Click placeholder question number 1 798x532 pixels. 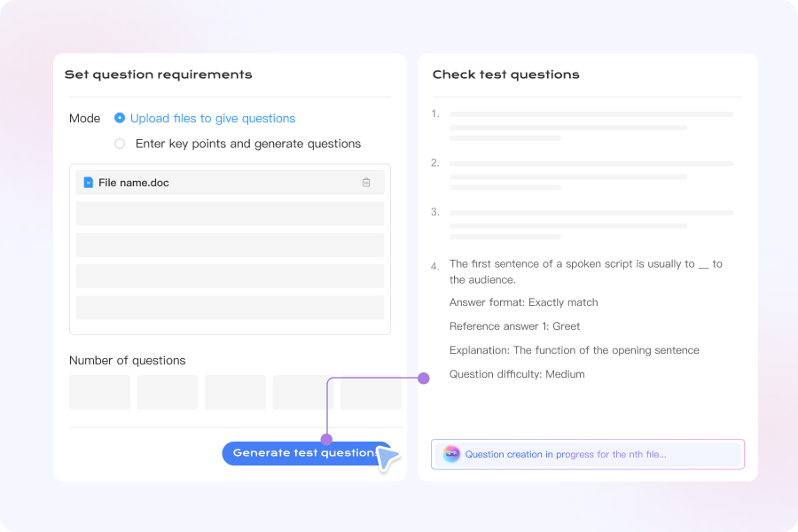point(435,113)
